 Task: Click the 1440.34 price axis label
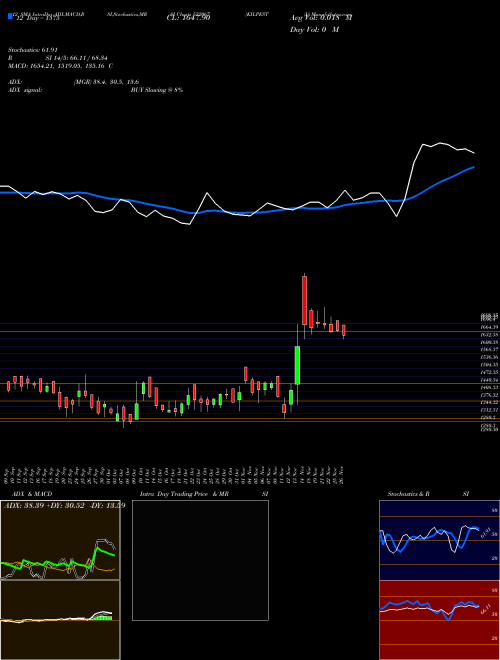(489, 380)
